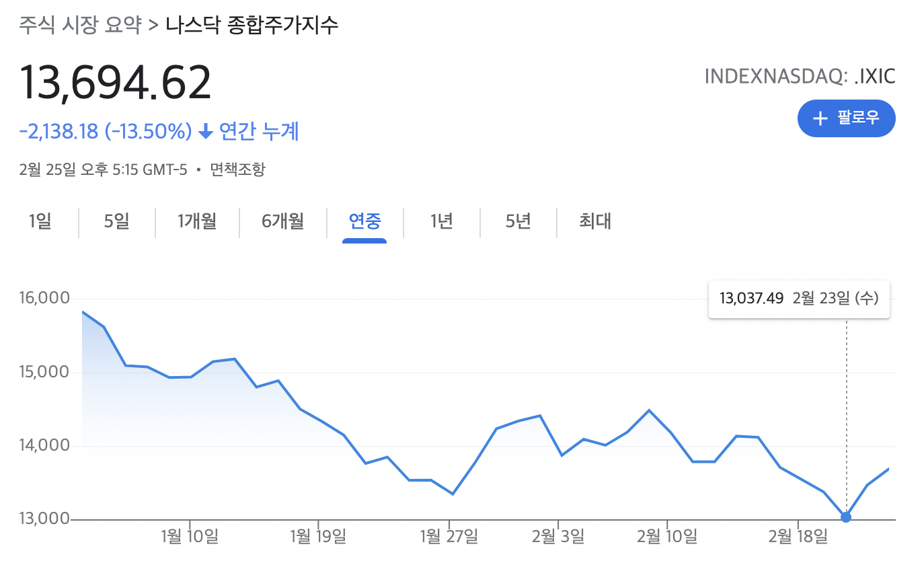
Task: Click the 2월 3일 x-axis date label
Action: pyautogui.click(x=558, y=537)
